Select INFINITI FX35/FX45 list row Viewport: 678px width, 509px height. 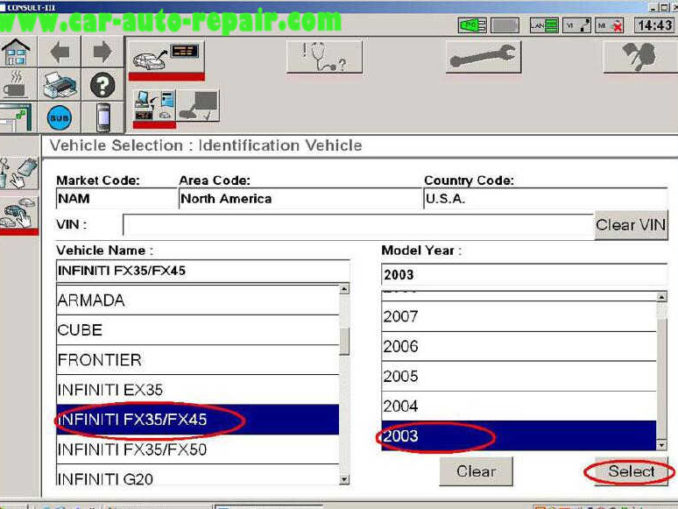pyautogui.click(x=198, y=420)
